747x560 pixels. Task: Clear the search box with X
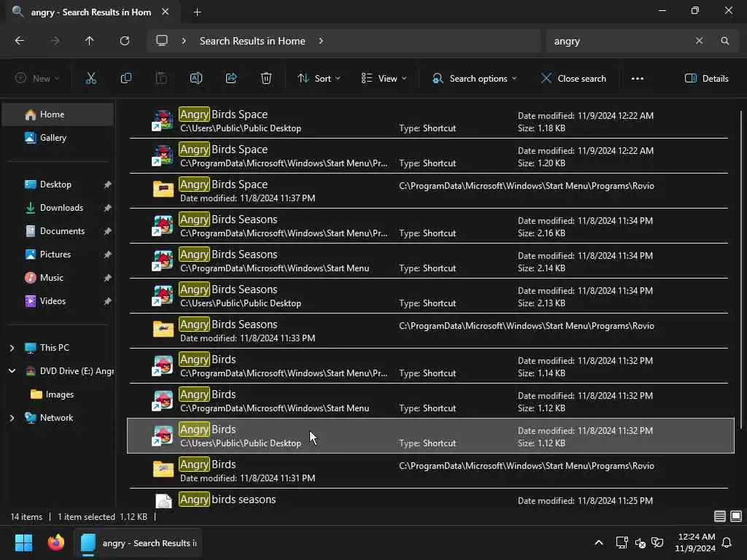(699, 41)
